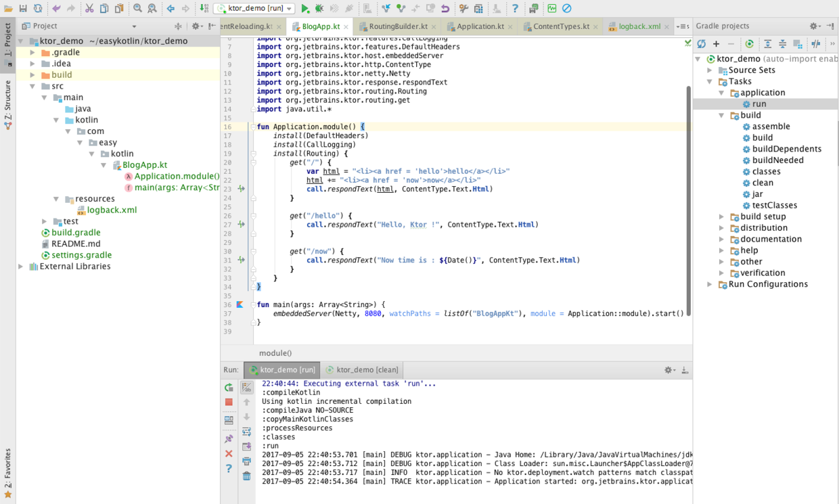Clear console output with trash icon
Screen dimensions: 839x504
pos(247,476)
